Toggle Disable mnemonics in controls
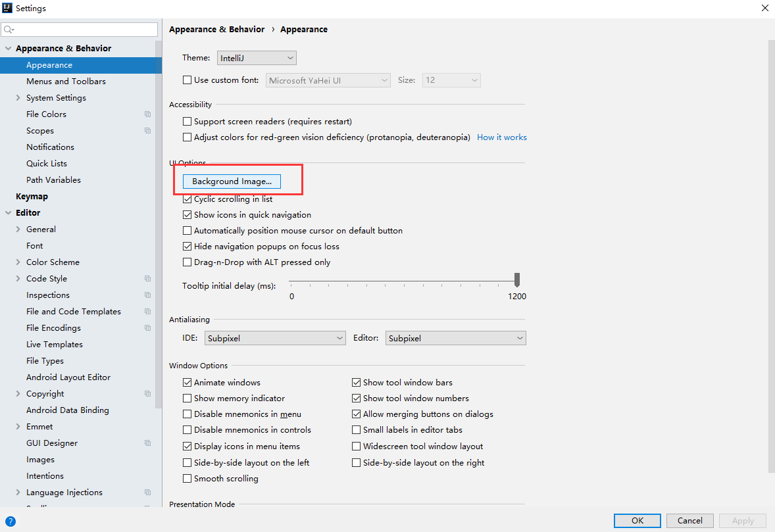 click(187, 430)
